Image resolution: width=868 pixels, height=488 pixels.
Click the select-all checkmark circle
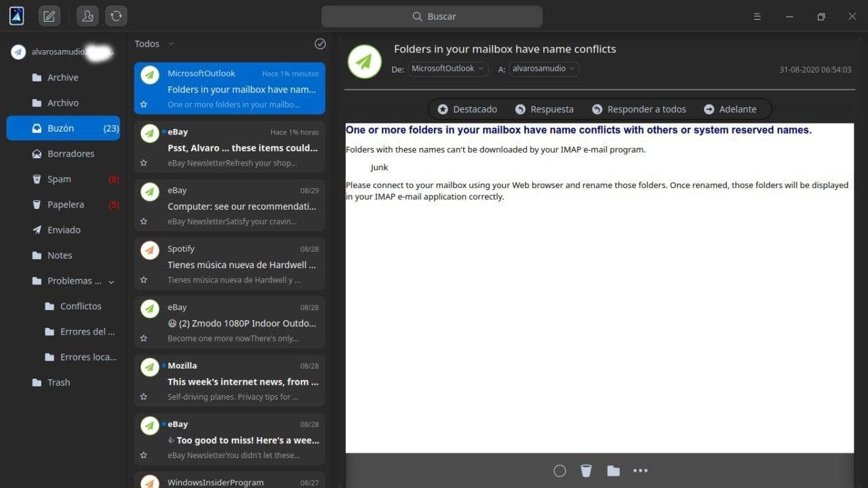coord(320,43)
